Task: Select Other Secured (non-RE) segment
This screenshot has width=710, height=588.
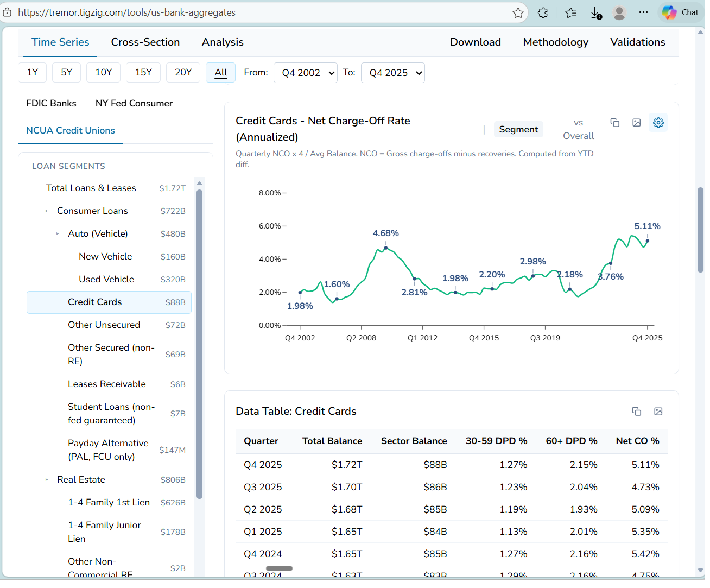Action: tap(109, 354)
